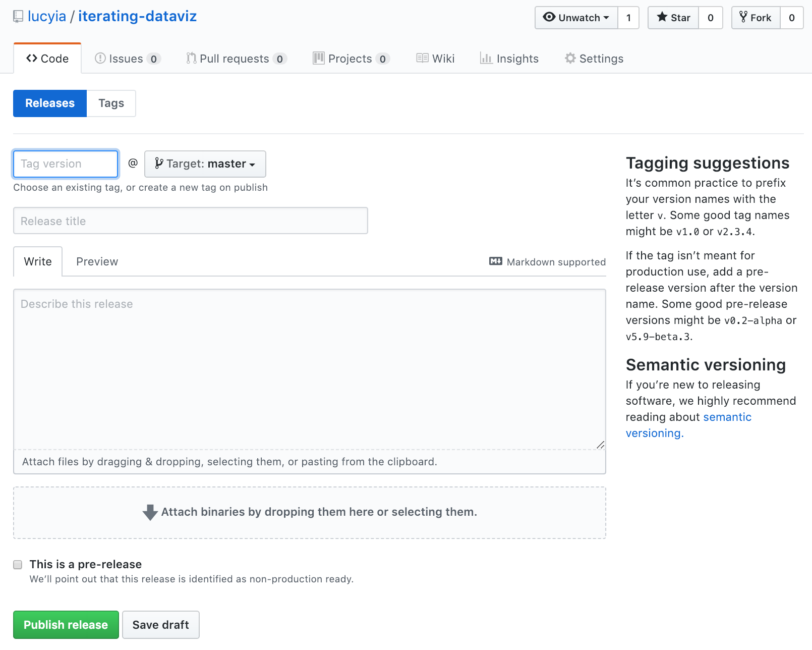Click the Release title input field
Screen dimensions: 812x650
pyautogui.click(x=191, y=221)
